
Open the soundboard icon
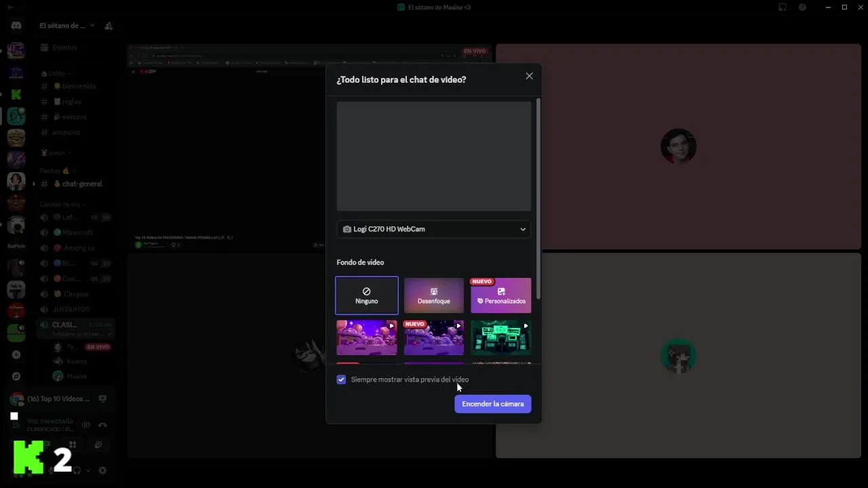click(98, 445)
